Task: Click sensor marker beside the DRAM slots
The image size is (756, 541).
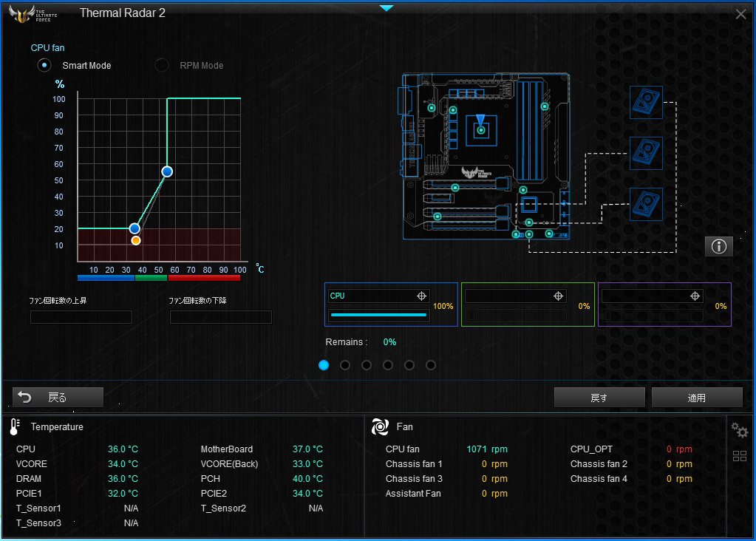Action: [x=545, y=106]
